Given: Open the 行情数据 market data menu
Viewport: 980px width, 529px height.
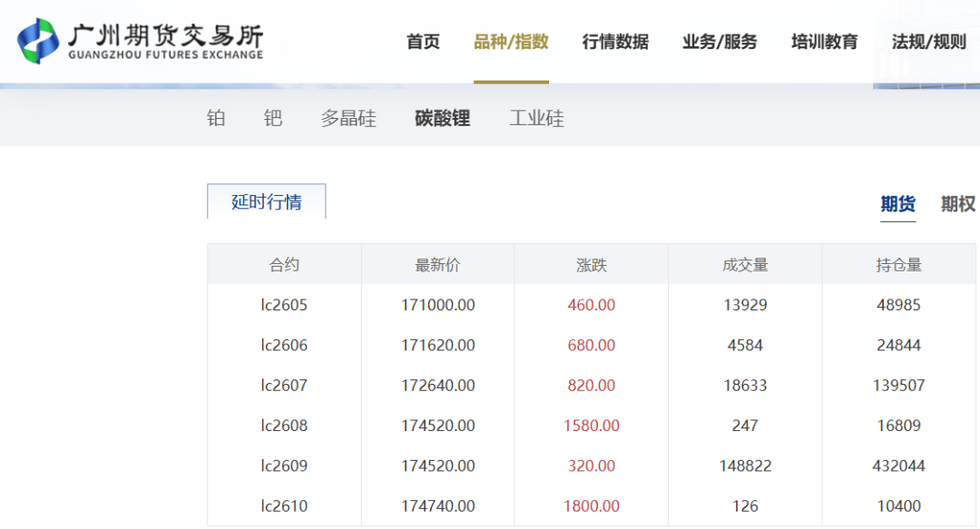Looking at the screenshot, I should pos(615,42).
